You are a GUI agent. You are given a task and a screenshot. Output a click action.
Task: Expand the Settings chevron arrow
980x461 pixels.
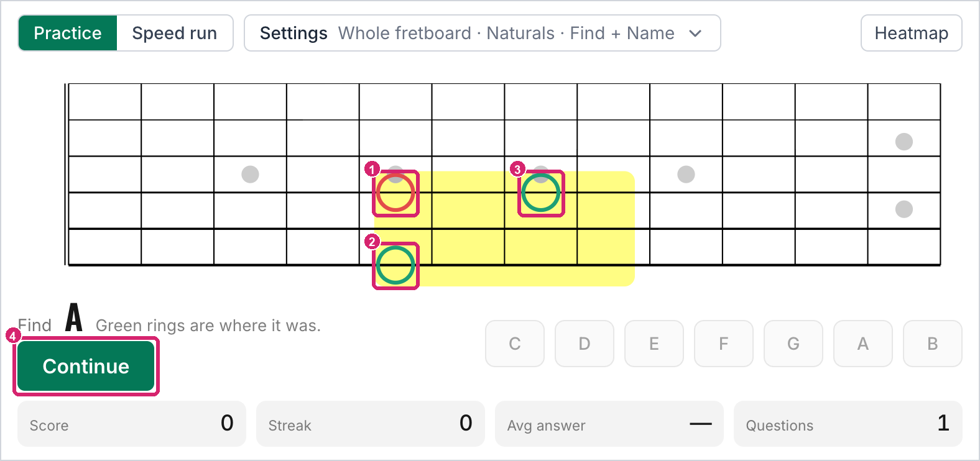click(x=696, y=34)
